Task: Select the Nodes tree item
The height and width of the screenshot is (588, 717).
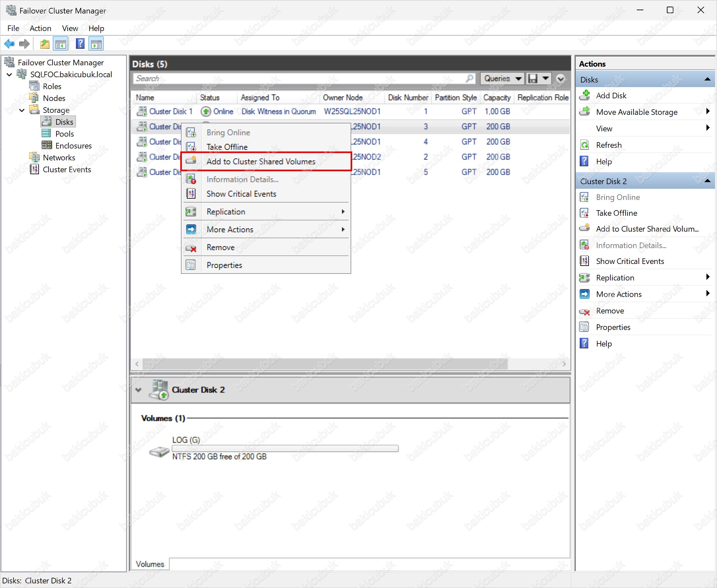Action: coord(54,98)
